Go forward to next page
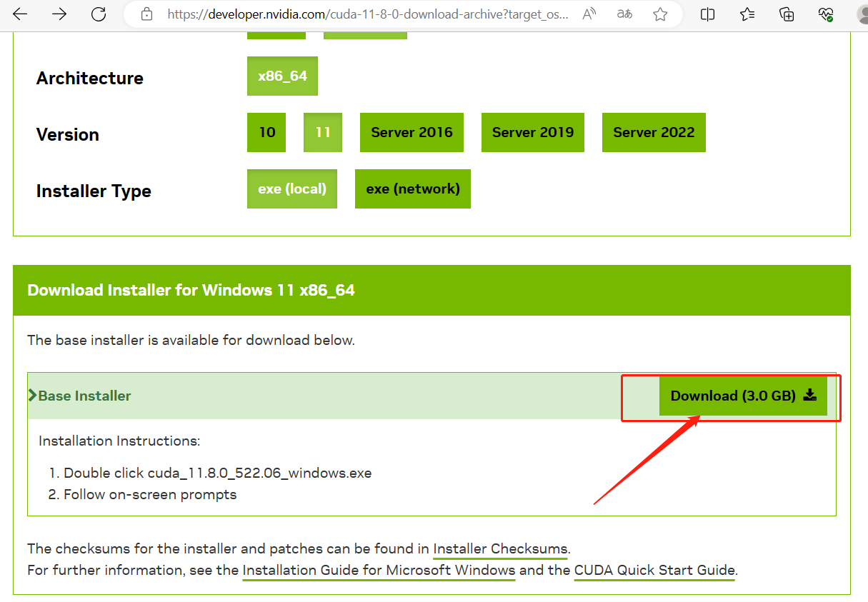Screen dimensions: 868x602 [59, 14]
